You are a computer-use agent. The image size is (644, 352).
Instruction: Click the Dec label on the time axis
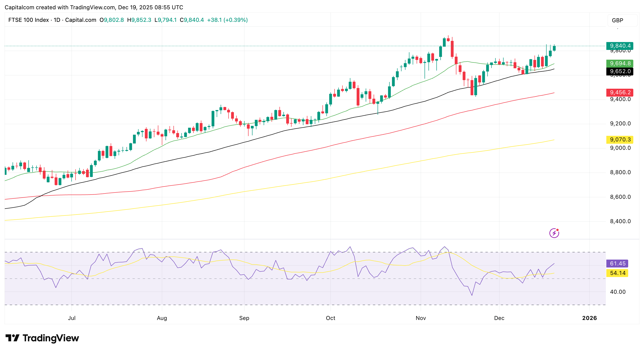tap(499, 318)
